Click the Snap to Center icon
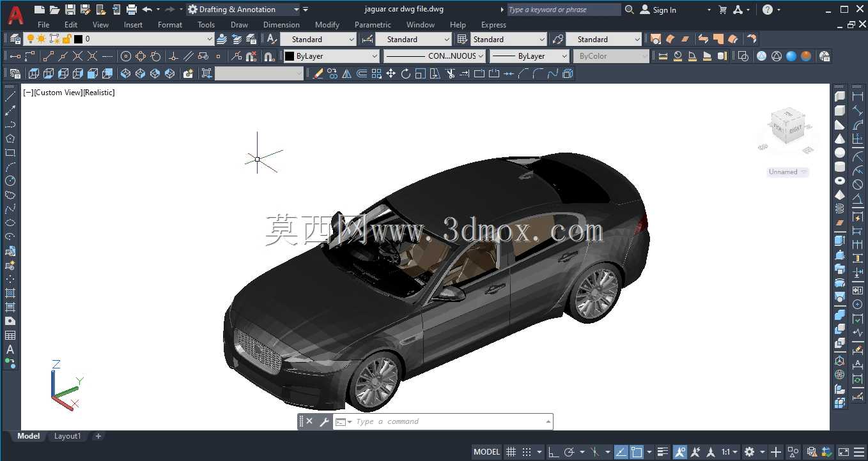The image size is (868, 461). [126, 56]
